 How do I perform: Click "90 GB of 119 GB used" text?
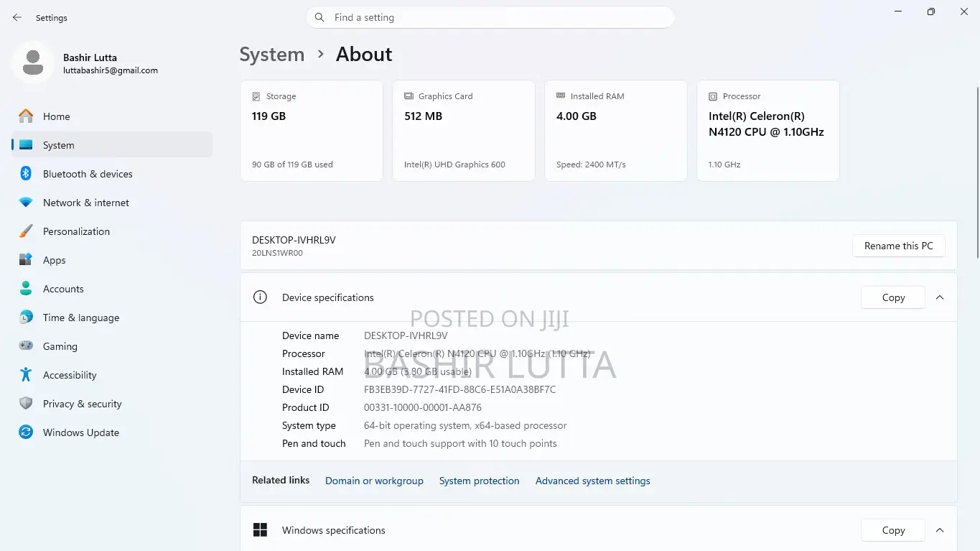coord(292,165)
